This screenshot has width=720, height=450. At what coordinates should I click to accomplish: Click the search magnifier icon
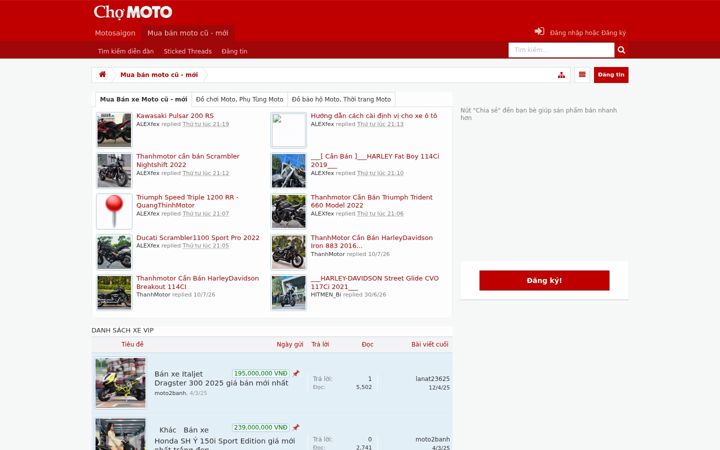click(621, 50)
